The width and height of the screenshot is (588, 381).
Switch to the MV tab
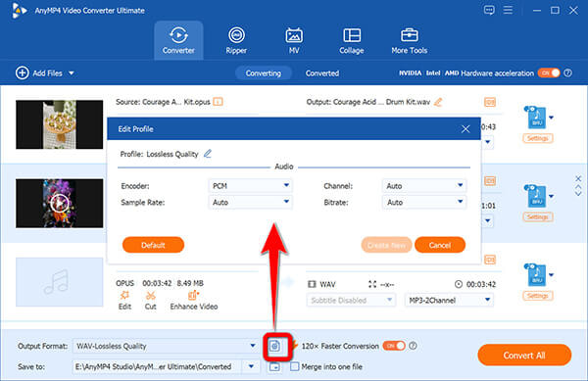(294, 40)
